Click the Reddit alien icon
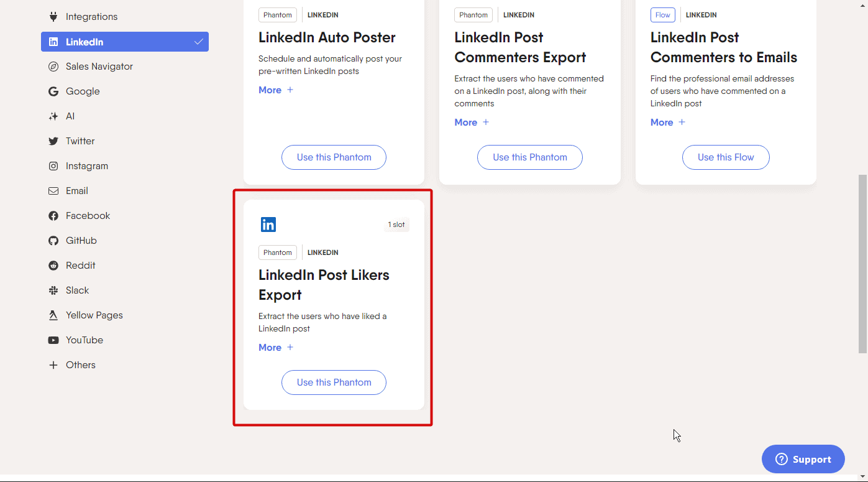This screenshot has height=482, width=868. [53, 266]
